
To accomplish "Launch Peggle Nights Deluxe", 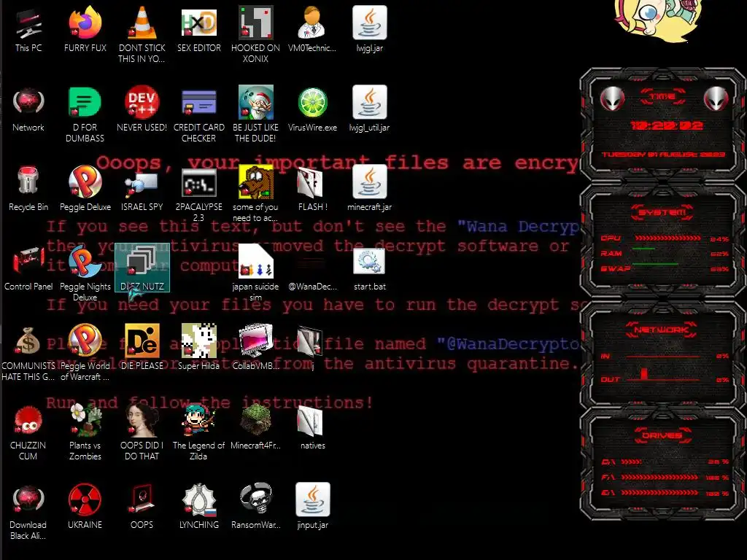I will [85, 273].
